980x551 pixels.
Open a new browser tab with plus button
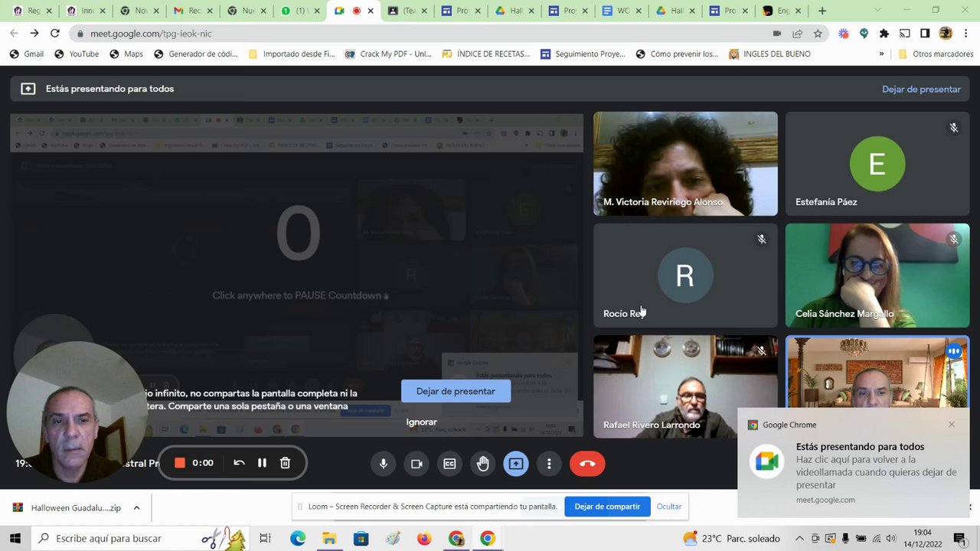822,11
